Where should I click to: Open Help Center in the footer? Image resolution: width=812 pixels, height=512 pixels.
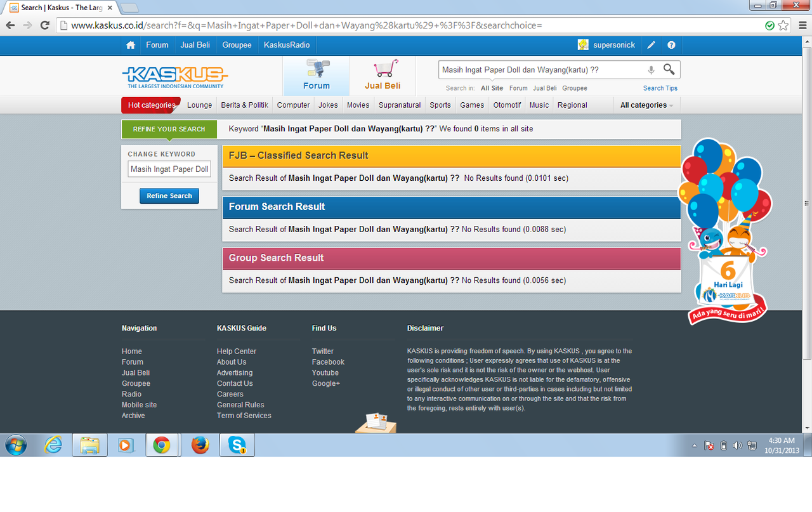point(237,351)
